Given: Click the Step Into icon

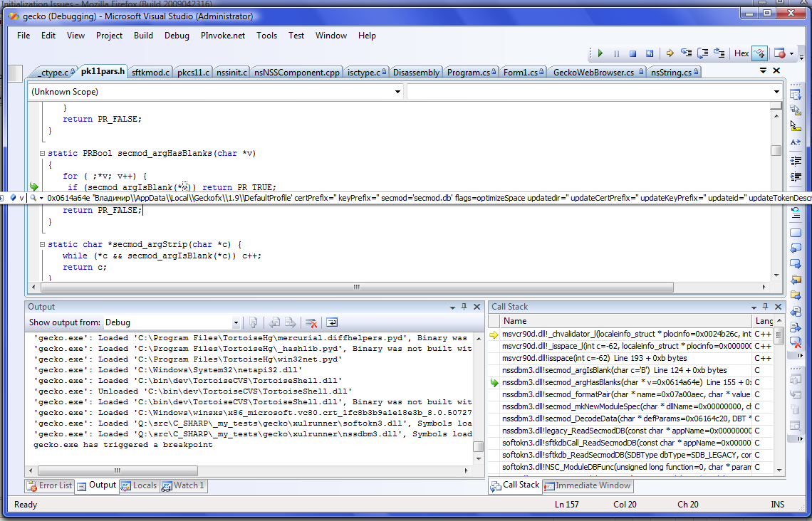Looking at the screenshot, I should pos(686,53).
